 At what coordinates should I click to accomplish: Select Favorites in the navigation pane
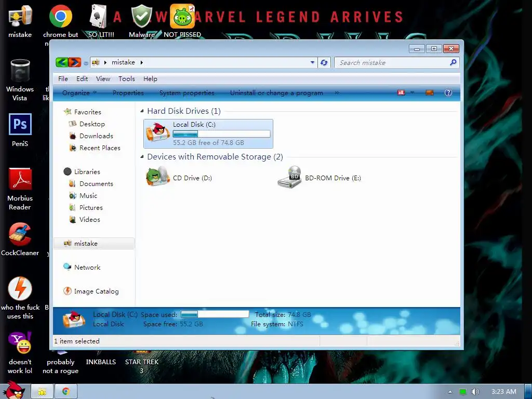click(x=83, y=112)
